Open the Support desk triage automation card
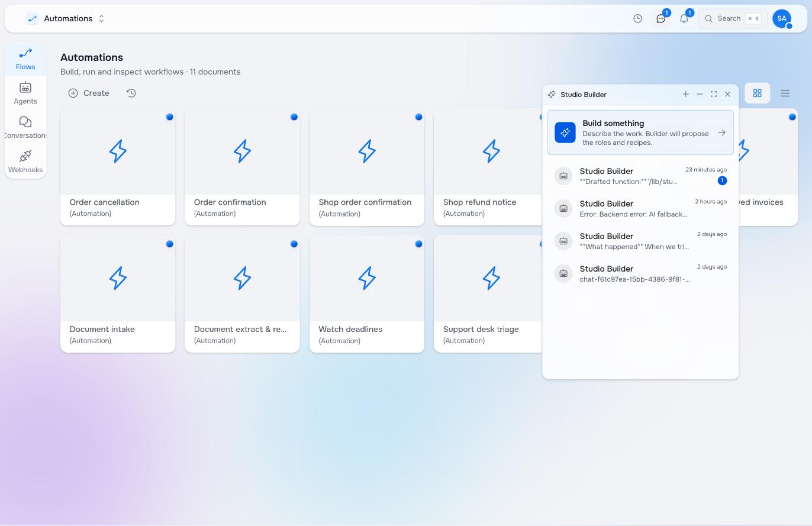The image size is (812, 526). 488,294
